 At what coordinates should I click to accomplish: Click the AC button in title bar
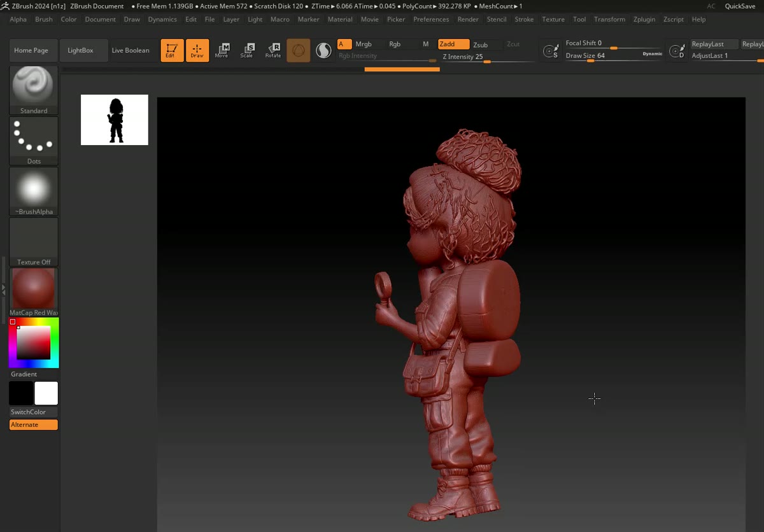pos(711,6)
